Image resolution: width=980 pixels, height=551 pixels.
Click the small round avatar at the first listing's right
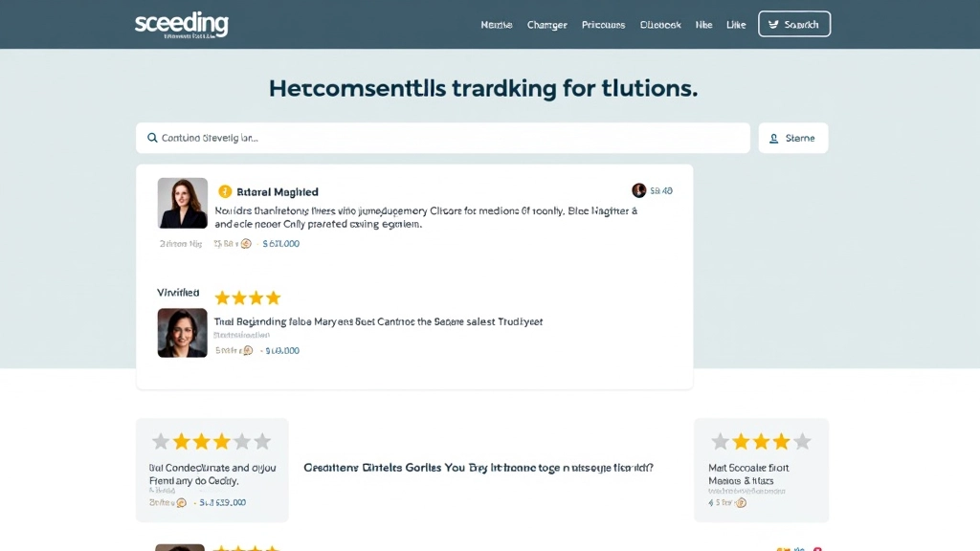639,190
